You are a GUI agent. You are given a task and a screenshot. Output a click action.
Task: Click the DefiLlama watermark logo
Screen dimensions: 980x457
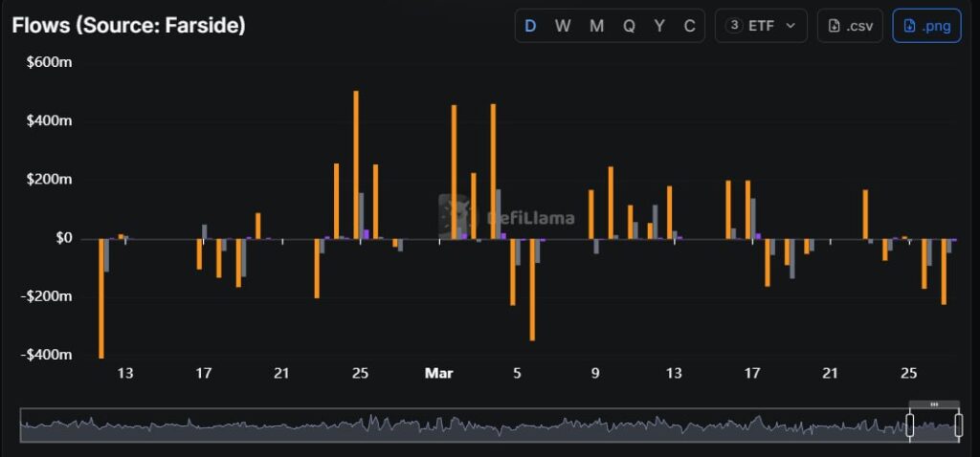tap(454, 217)
